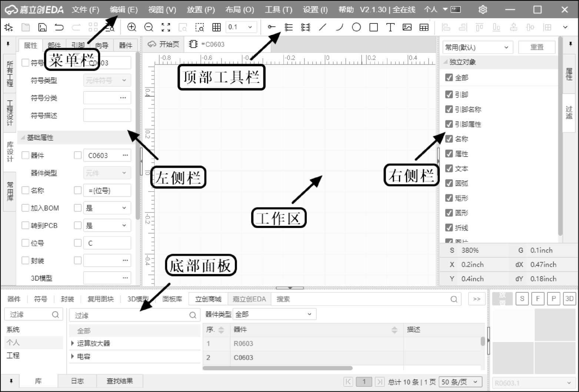Image resolution: width=579 pixels, height=392 pixels.
Task: Click the 立创商城 source button
Action: [208, 299]
